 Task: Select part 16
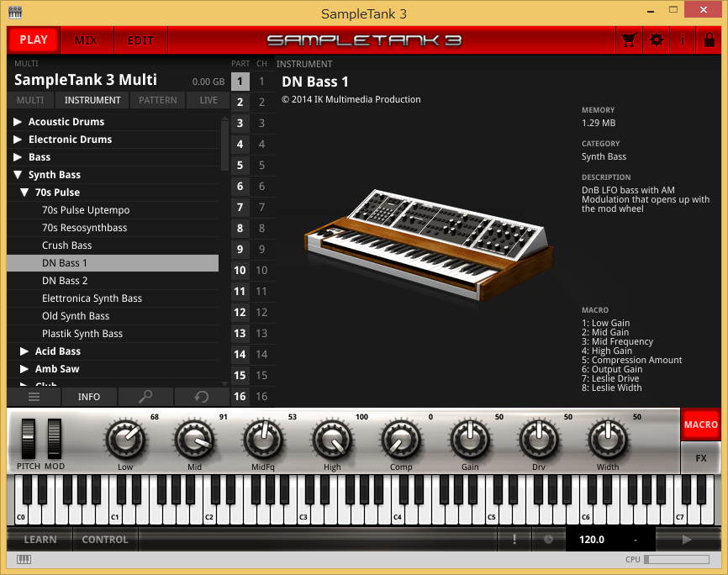click(x=240, y=397)
